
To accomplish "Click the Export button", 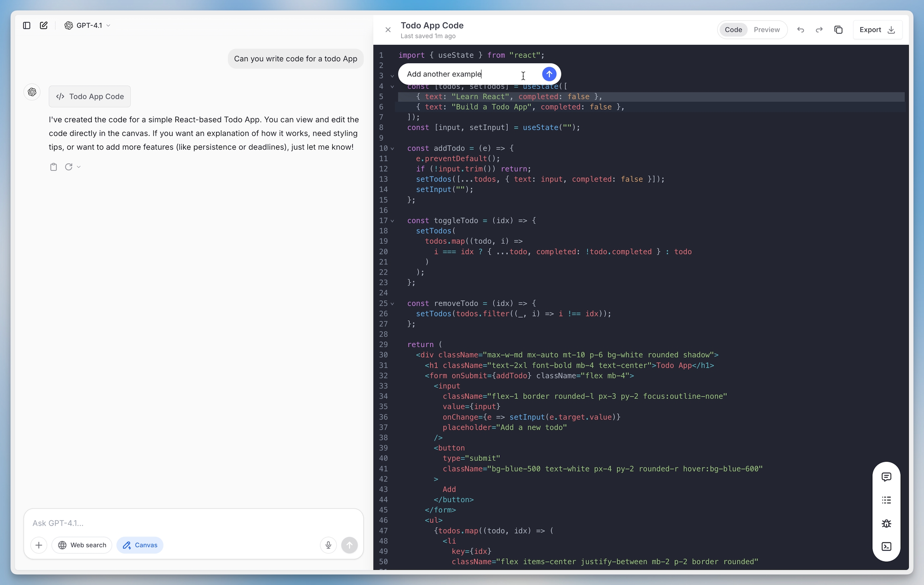I will (x=877, y=30).
